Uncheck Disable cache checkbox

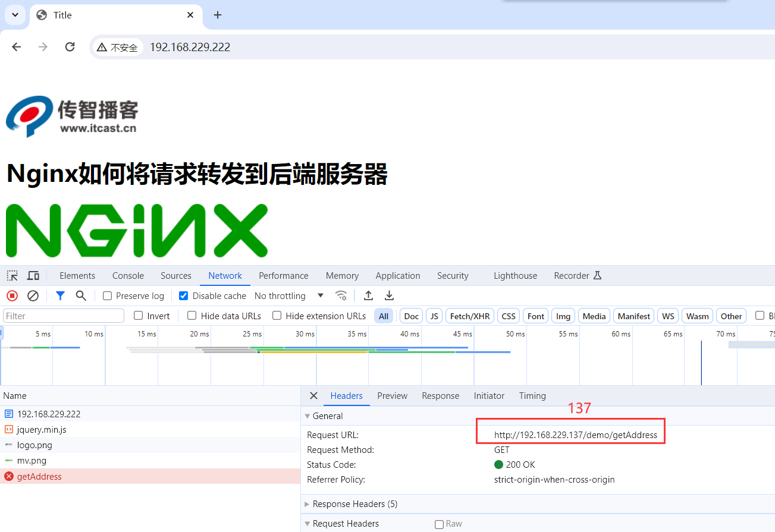184,296
